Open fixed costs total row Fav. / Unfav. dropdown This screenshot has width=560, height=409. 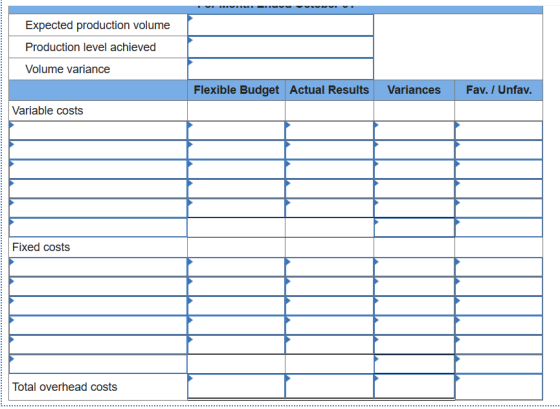499,364
